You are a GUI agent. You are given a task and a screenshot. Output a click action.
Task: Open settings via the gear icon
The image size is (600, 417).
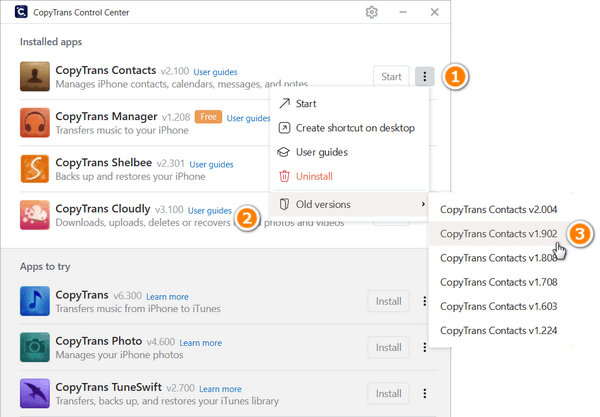click(372, 13)
